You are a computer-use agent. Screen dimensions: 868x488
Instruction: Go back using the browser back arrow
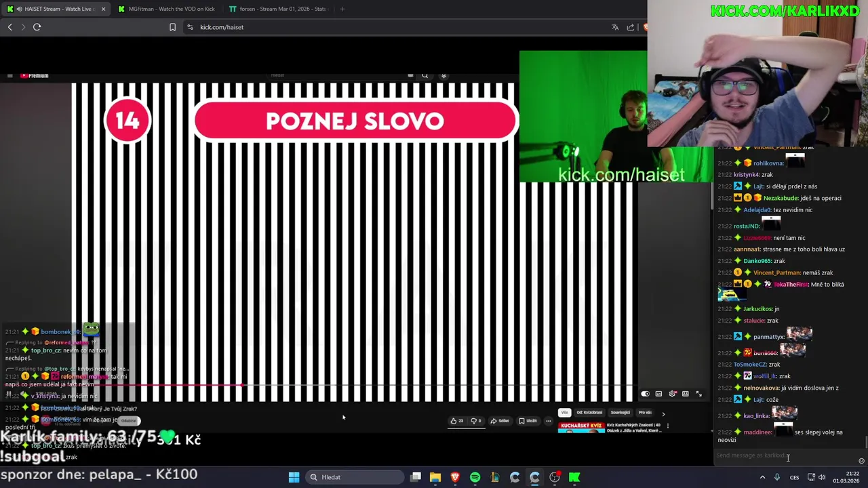click(x=10, y=27)
